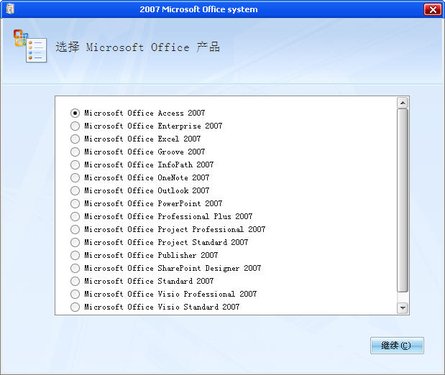The height and width of the screenshot is (375, 445).
Task: Click the product list vertical scrollbar thumb
Action: tap(403, 201)
